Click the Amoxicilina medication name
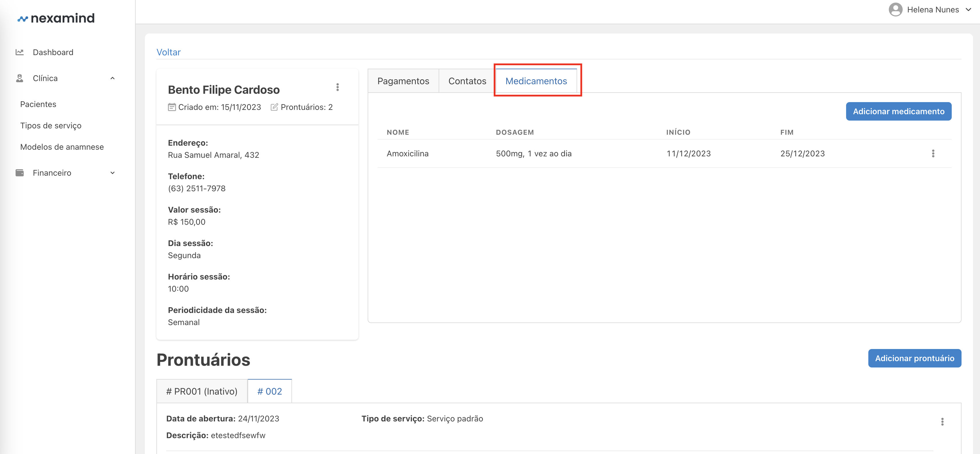The height and width of the screenshot is (454, 980). (407, 154)
